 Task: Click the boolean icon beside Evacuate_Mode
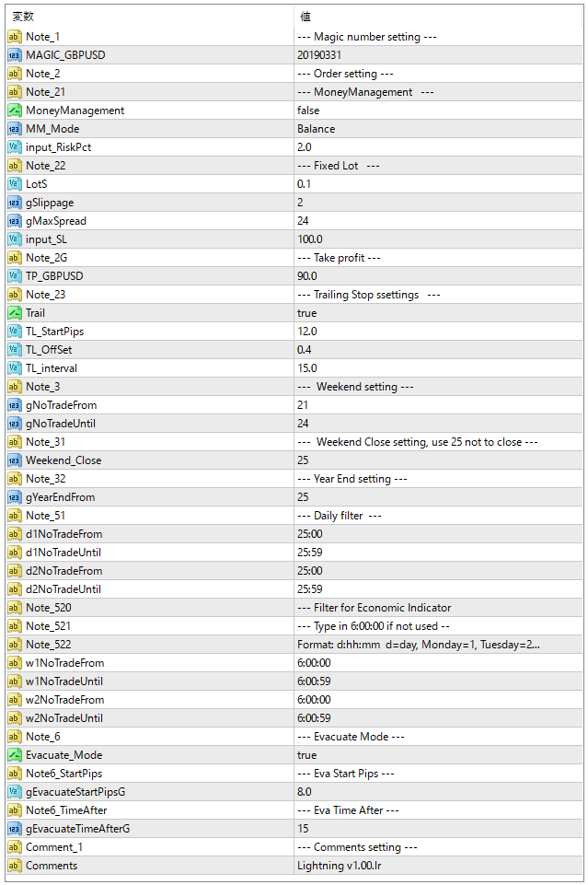click(15, 755)
